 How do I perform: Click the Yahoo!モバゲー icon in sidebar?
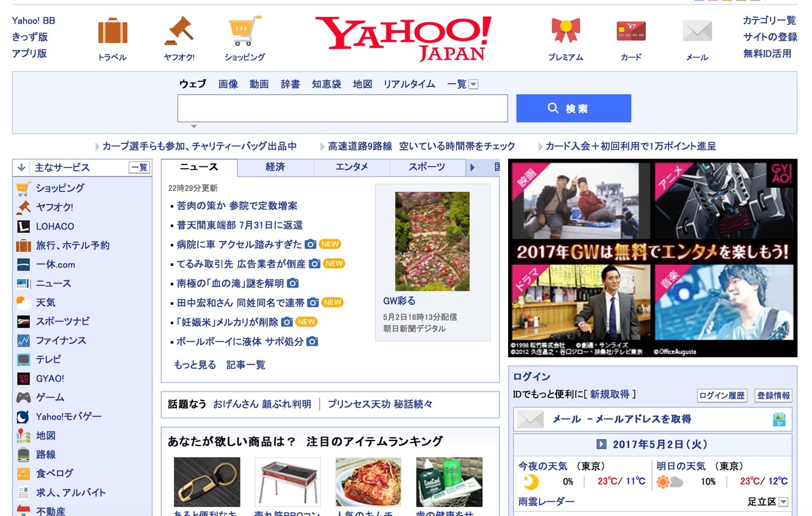click(23, 416)
